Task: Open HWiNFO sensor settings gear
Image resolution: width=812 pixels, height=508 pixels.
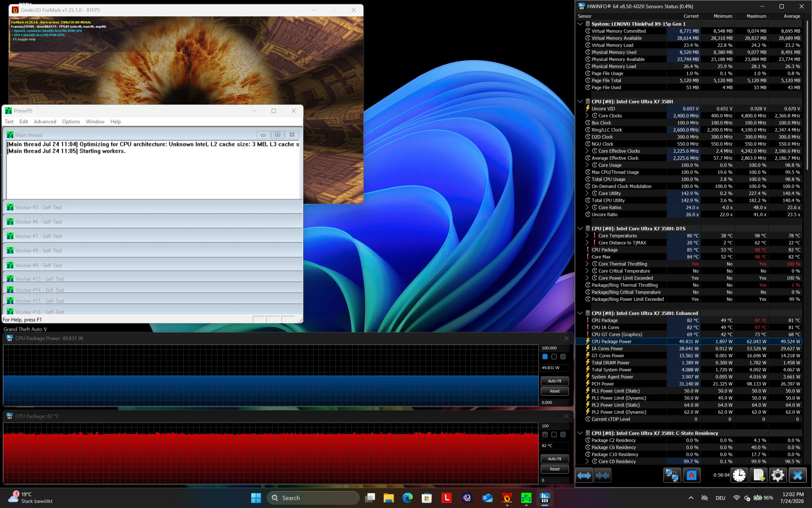Action: click(778, 475)
